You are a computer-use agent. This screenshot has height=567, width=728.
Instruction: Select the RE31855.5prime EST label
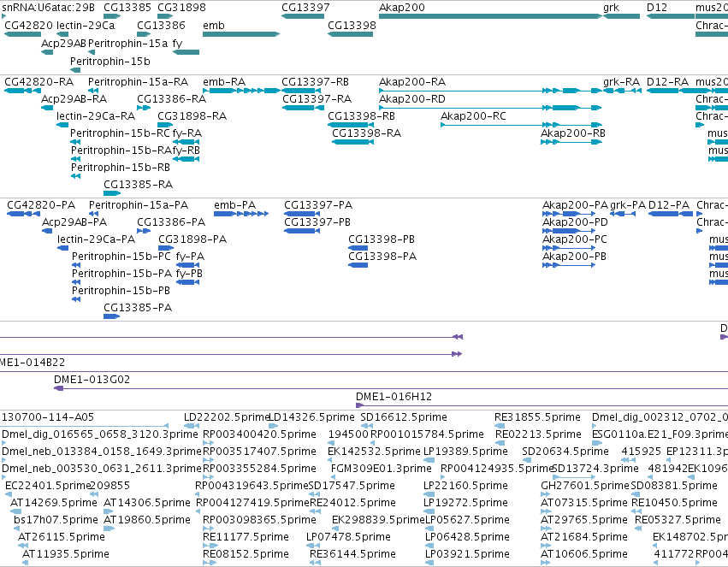[537, 417]
